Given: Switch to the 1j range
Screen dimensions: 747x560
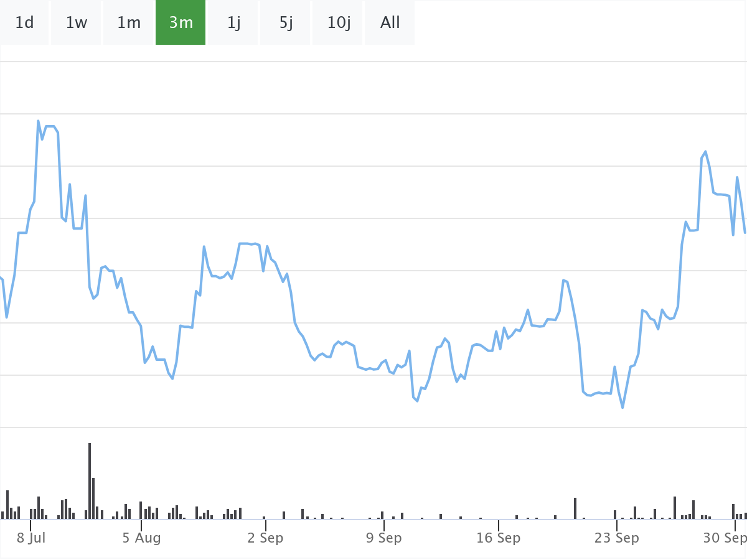Looking at the screenshot, I should [233, 23].
